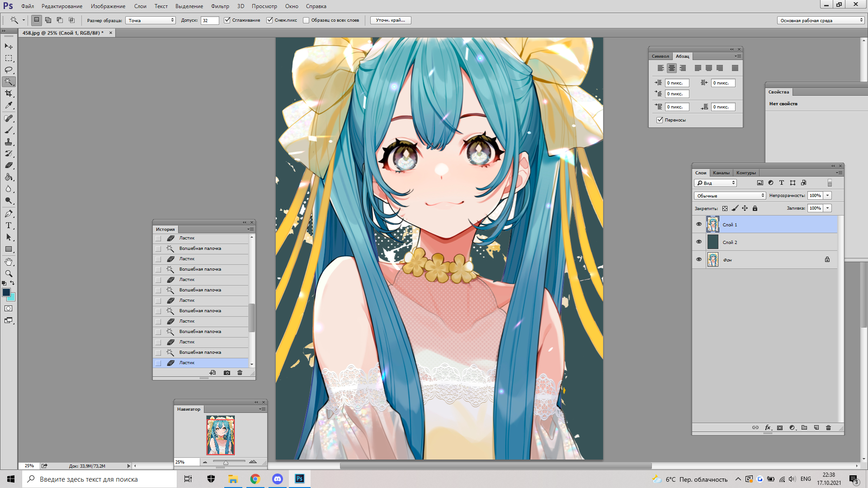Zoom out in Navigator panel

point(205,462)
